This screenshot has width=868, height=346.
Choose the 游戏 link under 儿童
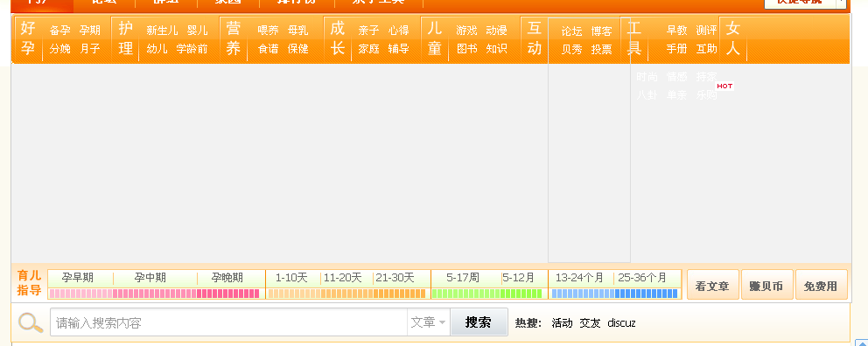(466, 31)
